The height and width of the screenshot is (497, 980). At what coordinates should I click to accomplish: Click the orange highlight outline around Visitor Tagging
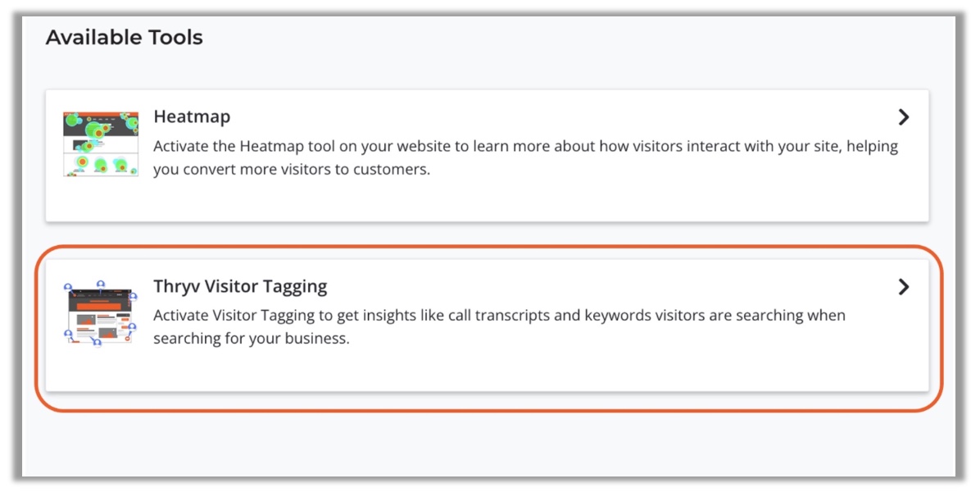[488, 411]
